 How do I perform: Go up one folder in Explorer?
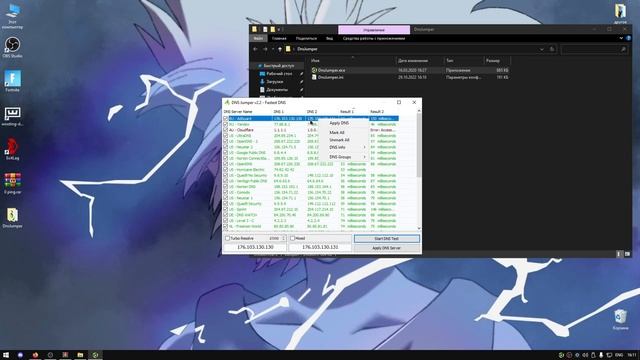(x=280, y=49)
